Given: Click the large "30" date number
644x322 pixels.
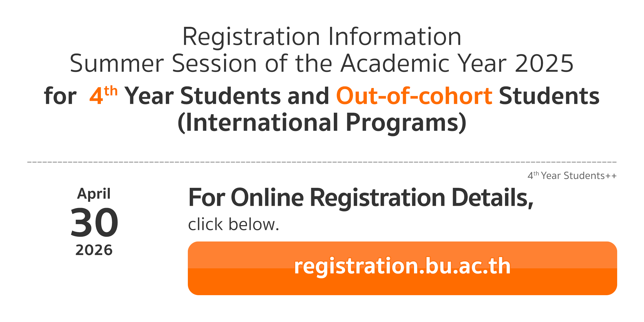Looking at the screenshot, I should [x=94, y=223].
